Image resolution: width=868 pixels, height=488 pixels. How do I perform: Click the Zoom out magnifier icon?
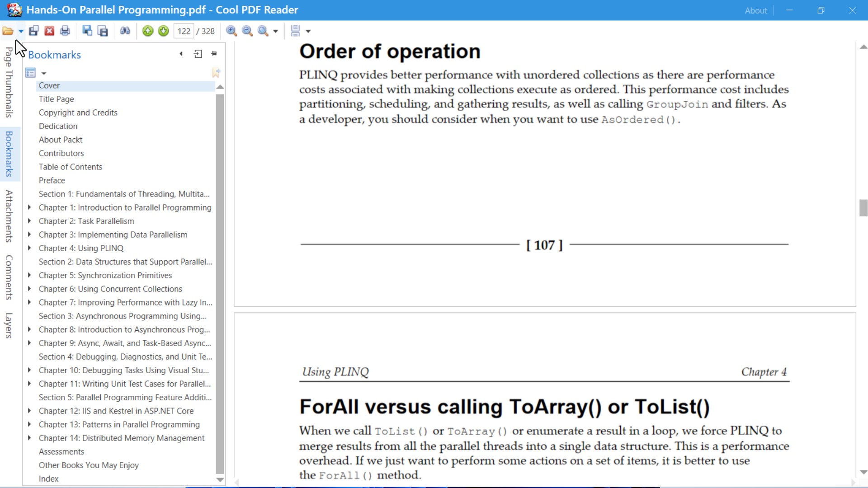point(247,31)
